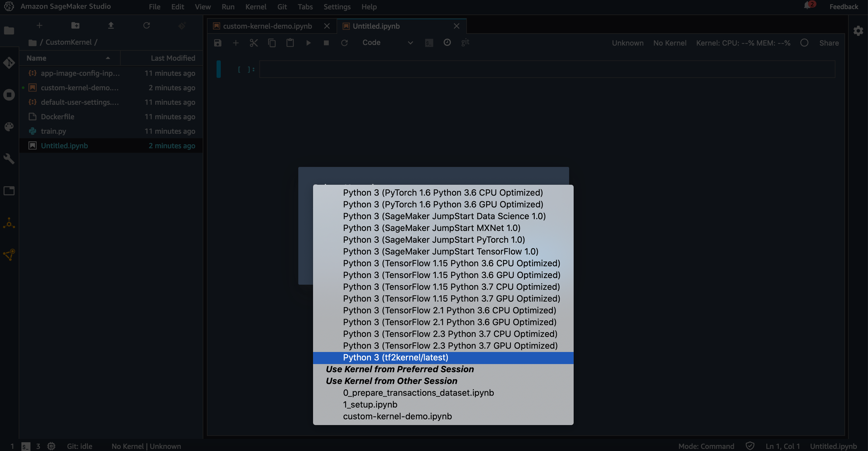Screen dimensions: 868x451
Task: Create a new folder in file browser
Action: coord(75,26)
